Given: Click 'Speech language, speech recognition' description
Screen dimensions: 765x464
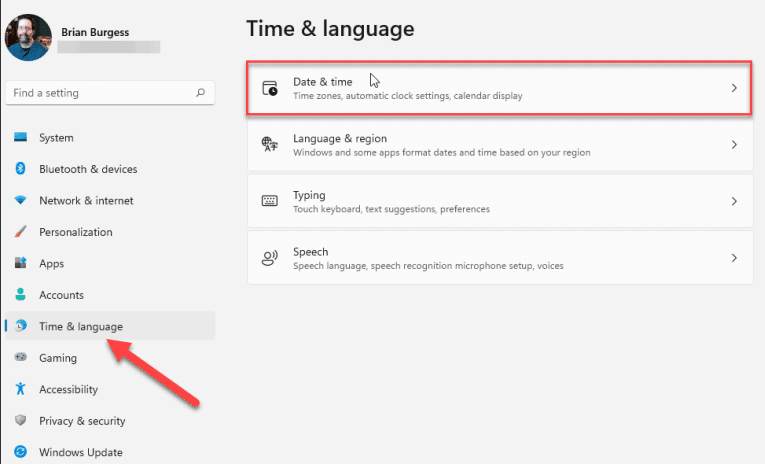Looking at the screenshot, I should pos(428,265).
